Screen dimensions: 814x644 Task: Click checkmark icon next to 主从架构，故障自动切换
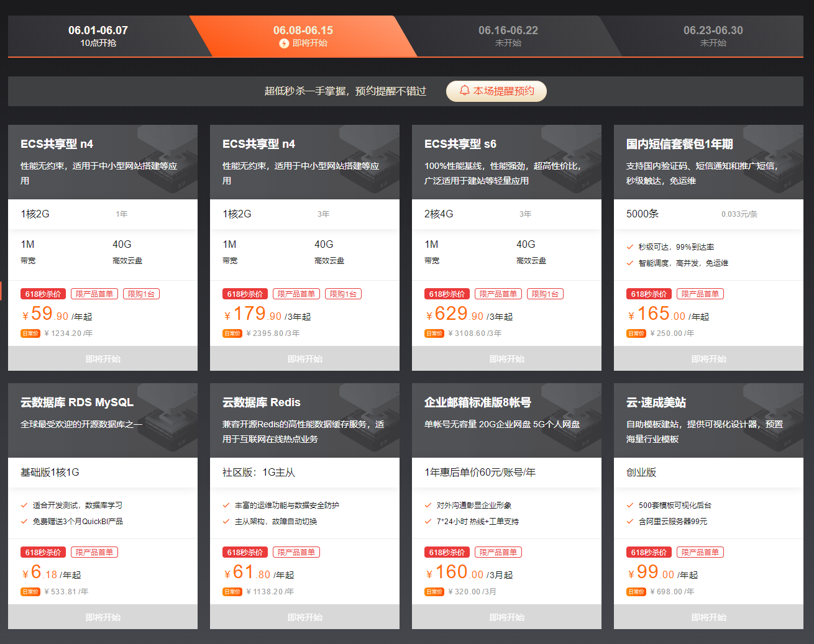coord(226,522)
